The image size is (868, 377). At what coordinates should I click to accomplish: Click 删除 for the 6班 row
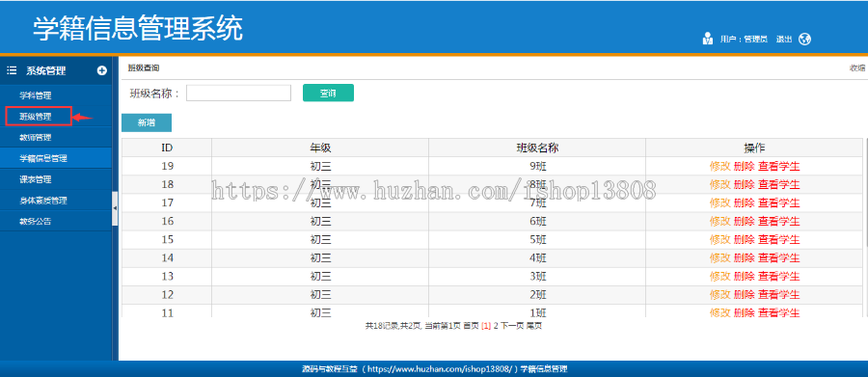click(x=744, y=221)
